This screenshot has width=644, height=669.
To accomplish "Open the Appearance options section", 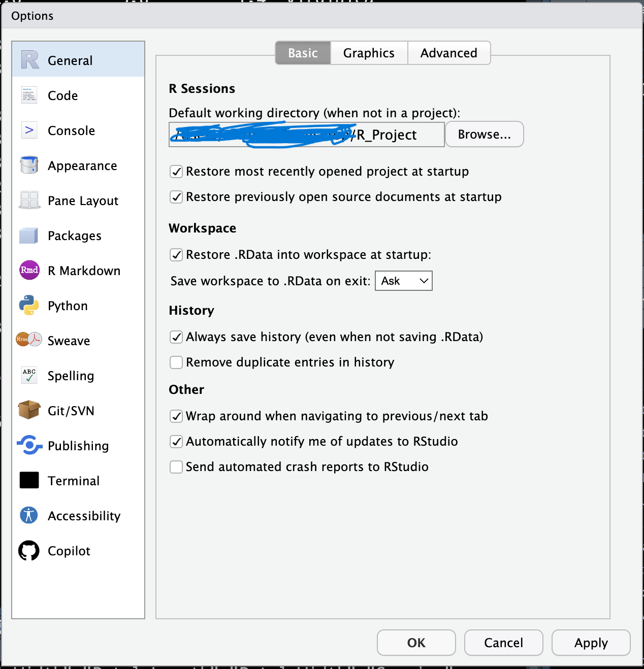I will coord(78,165).
